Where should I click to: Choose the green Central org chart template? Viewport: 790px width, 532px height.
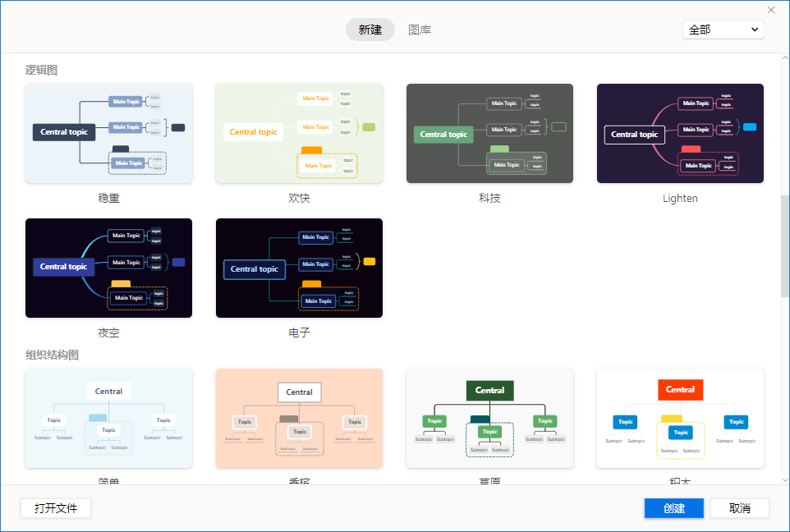[489, 418]
